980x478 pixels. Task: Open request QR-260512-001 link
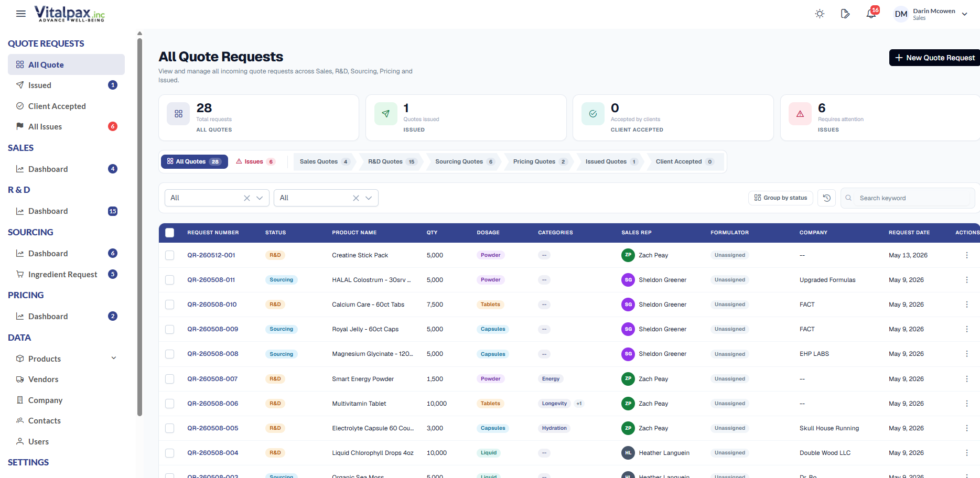[211, 255]
